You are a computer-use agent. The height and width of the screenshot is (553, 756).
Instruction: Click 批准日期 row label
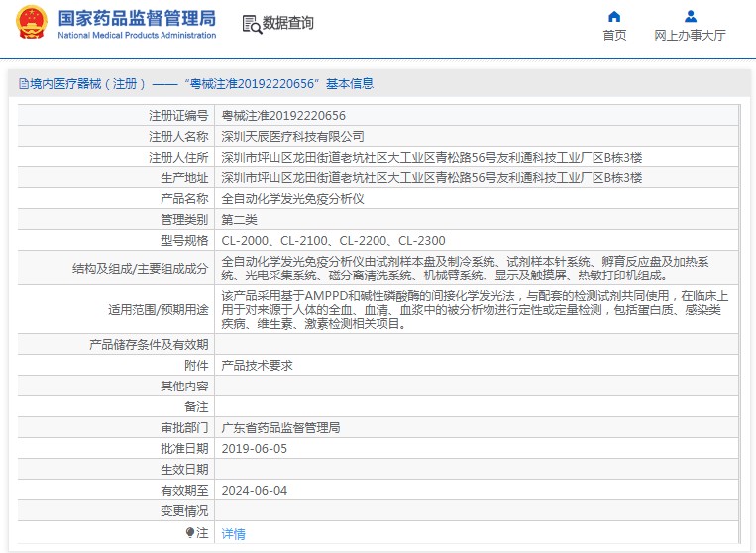pos(184,449)
